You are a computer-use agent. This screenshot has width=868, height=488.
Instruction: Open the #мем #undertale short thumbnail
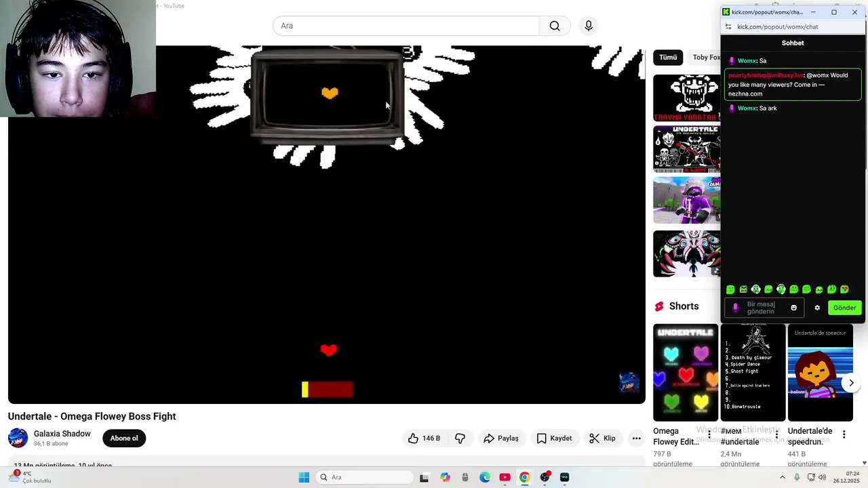tap(753, 372)
